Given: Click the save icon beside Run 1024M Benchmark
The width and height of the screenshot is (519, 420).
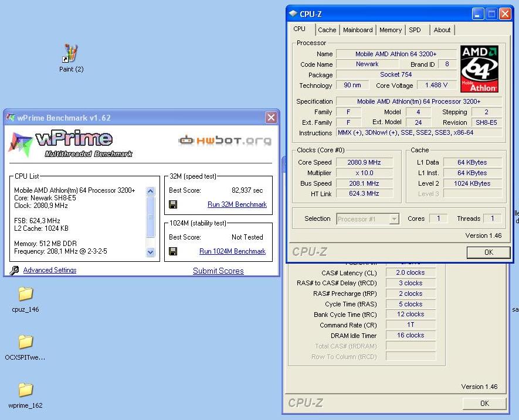Looking at the screenshot, I should (173, 251).
